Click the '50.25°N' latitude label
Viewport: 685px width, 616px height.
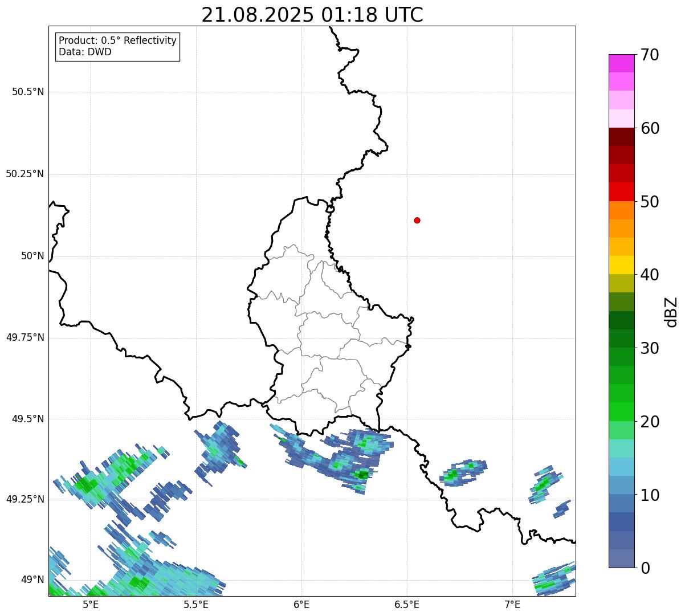25,174
